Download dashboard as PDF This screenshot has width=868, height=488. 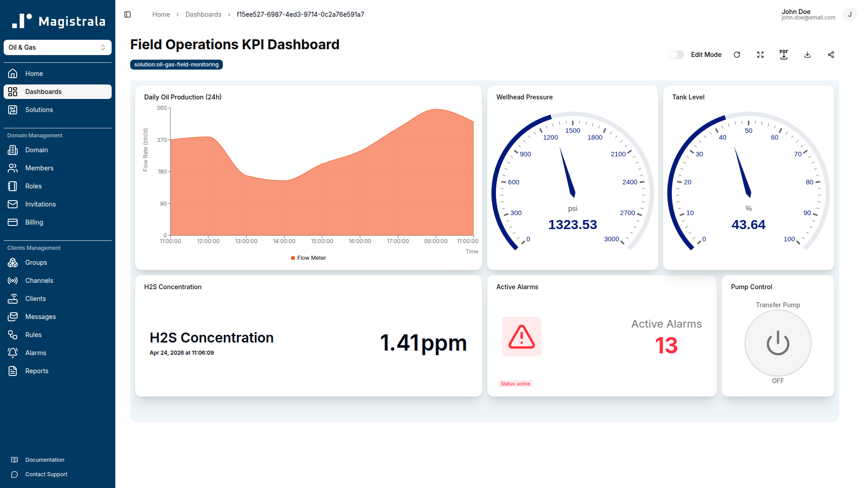click(x=784, y=55)
